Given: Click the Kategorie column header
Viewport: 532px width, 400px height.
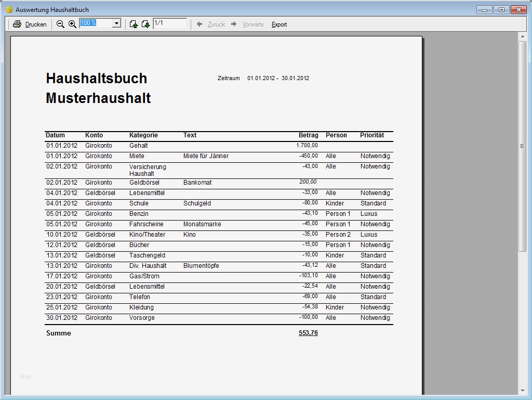Looking at the screenshot, I should coord(143,135).
